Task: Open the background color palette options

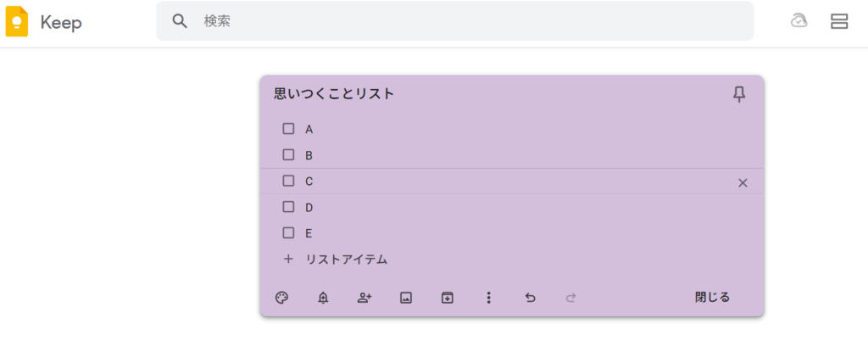Action: [x=281, y=298]
